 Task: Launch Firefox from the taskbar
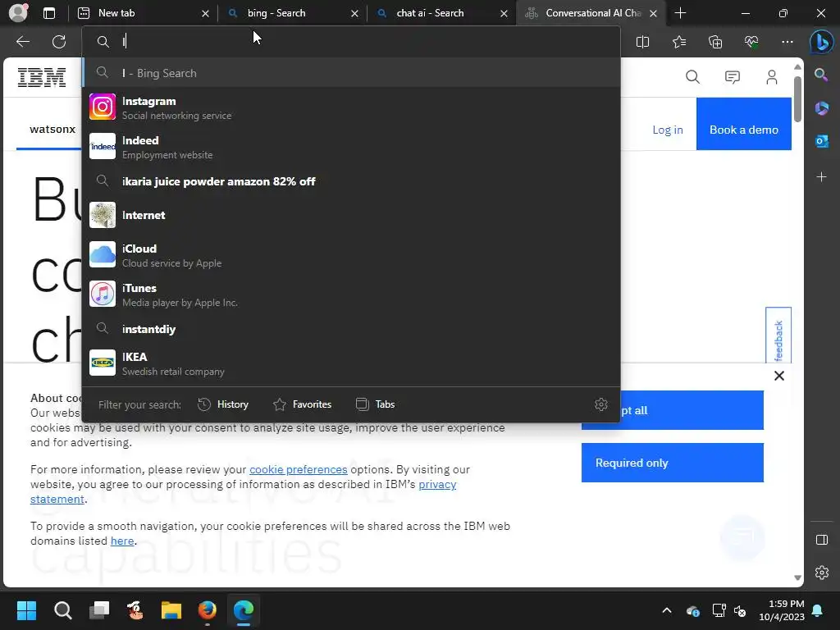pyautogui.click(x=208, y=610)
